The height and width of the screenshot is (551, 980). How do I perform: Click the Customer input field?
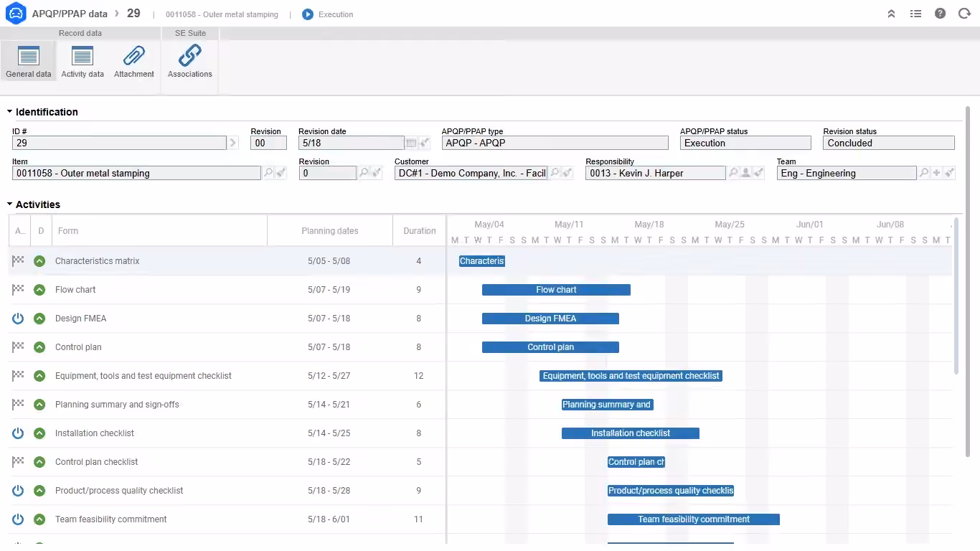click(x=471, y=173)
